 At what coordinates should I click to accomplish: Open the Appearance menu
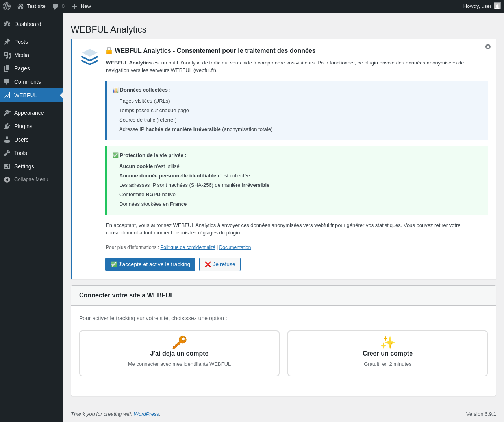tap(31, 113)
